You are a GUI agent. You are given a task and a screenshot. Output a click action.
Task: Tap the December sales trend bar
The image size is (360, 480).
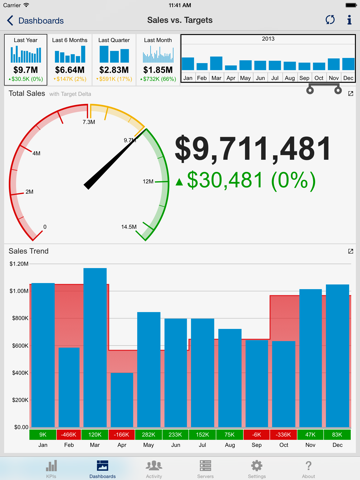[337, 356]
